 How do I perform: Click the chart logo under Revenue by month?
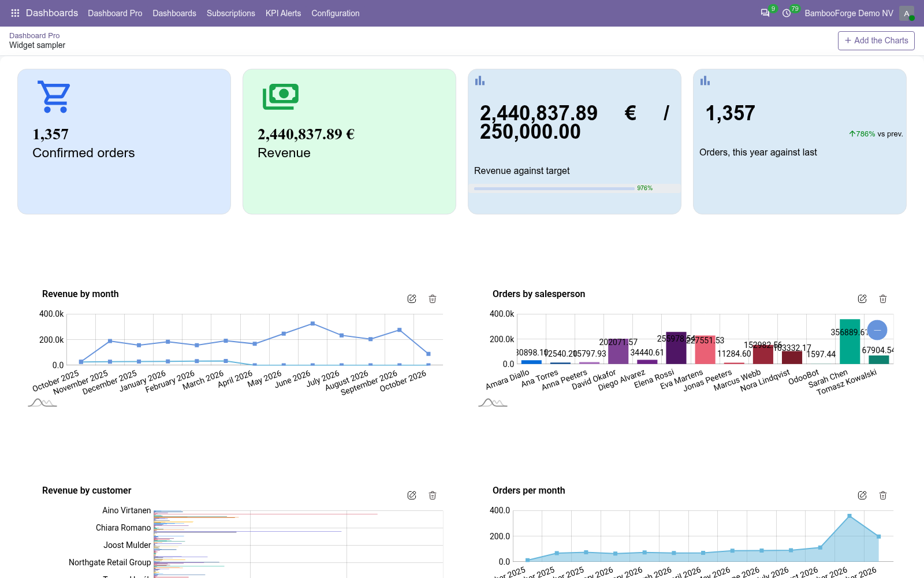[42, 402]
